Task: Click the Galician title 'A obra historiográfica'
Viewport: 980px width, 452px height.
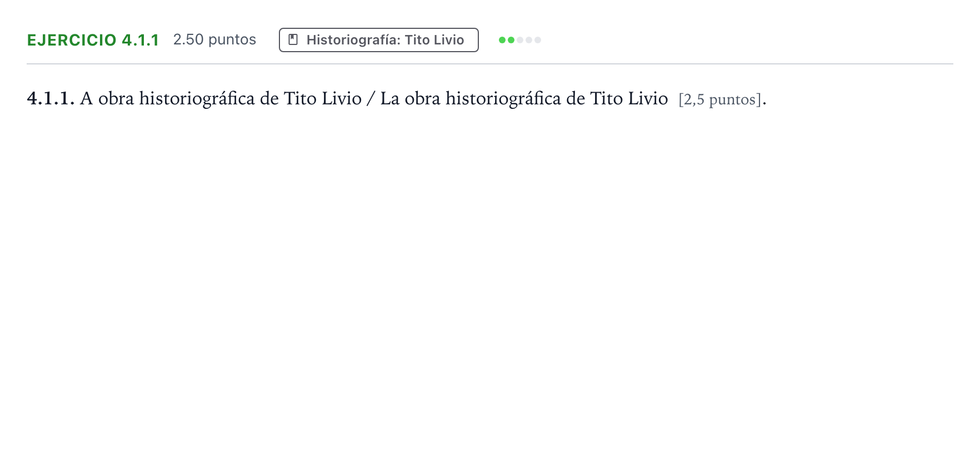Action: click(167, 98)
